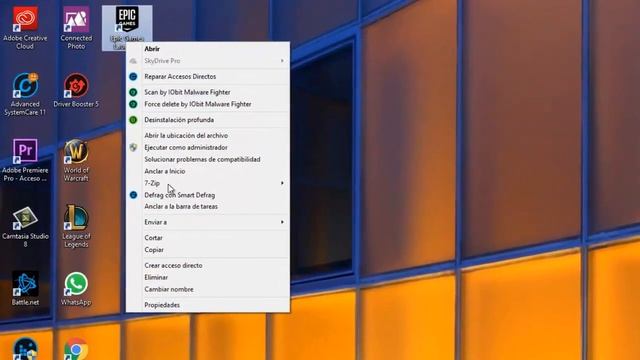This screenshot has height=360, width=640.
Task: Expand the SkyDrive Pro submenu arrow
Action: point(282,61)
